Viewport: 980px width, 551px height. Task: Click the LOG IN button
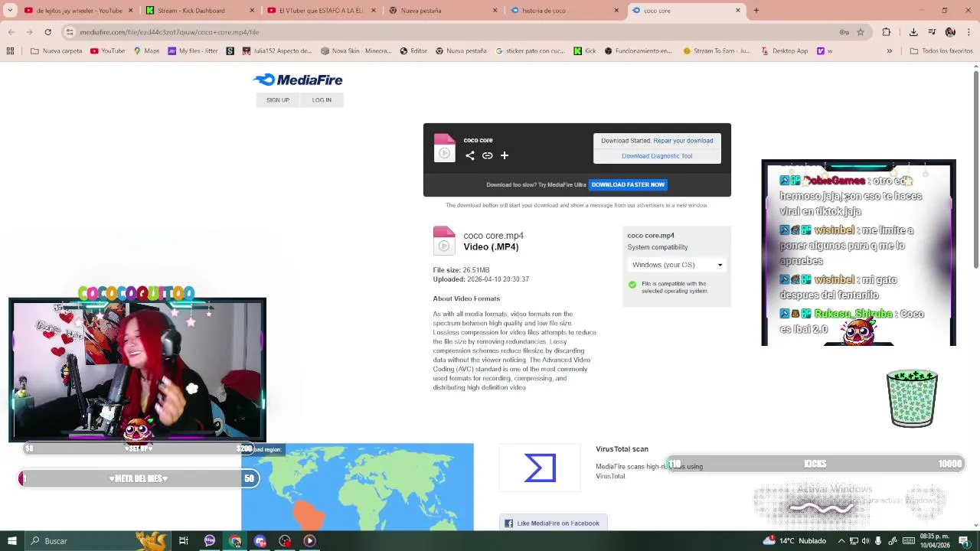click(322, 100)
